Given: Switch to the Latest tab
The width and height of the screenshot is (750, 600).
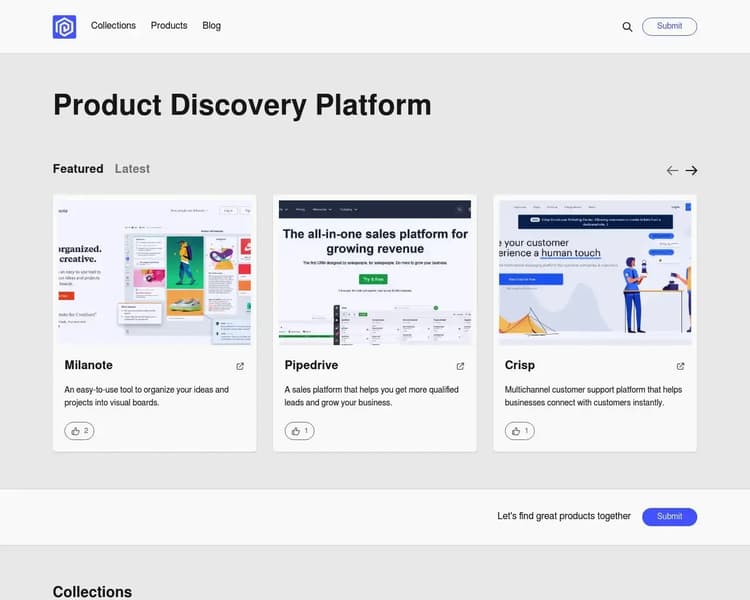Looking at the screenshot, I should [x=132, y=169].
